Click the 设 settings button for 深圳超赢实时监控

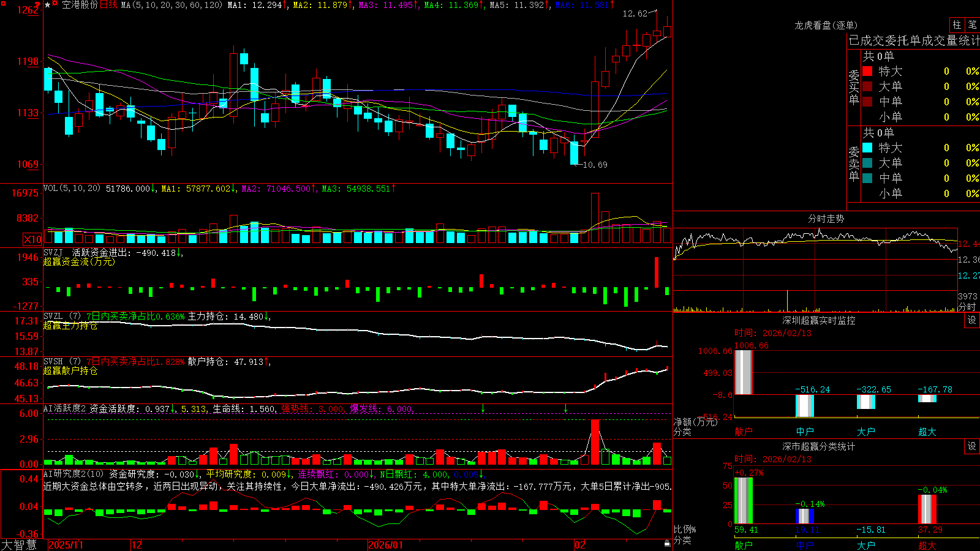click(x=972, y=320)
